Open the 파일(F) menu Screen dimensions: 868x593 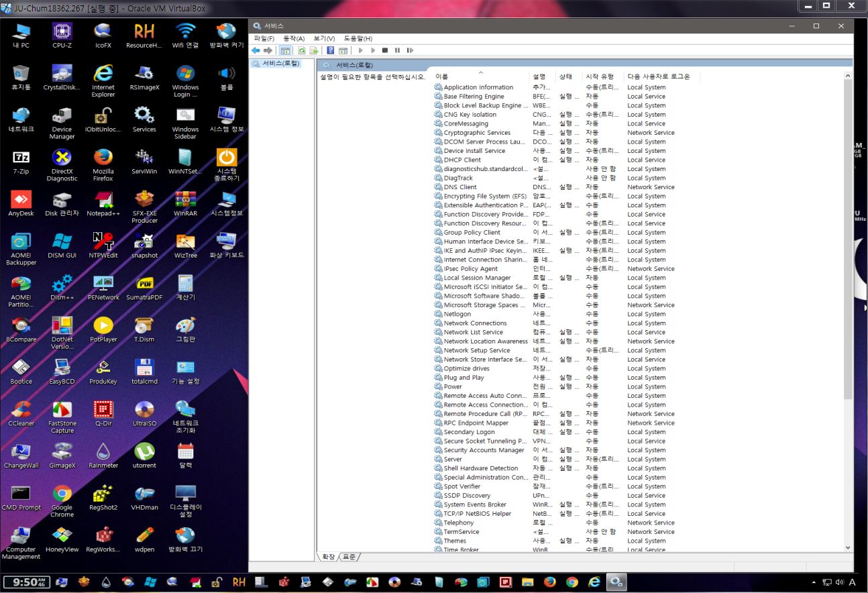[264, 38]
